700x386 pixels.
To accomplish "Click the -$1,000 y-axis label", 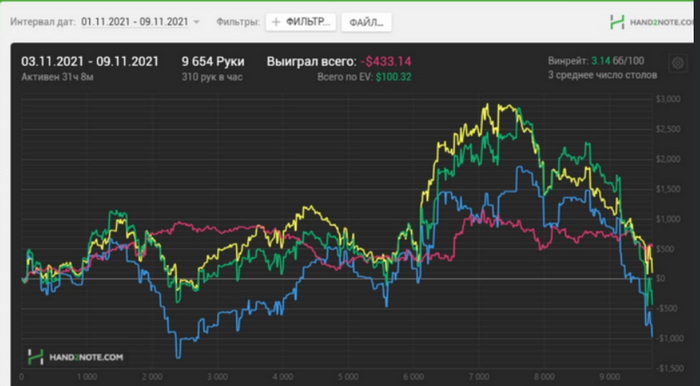I will click(x=669, y=338).
